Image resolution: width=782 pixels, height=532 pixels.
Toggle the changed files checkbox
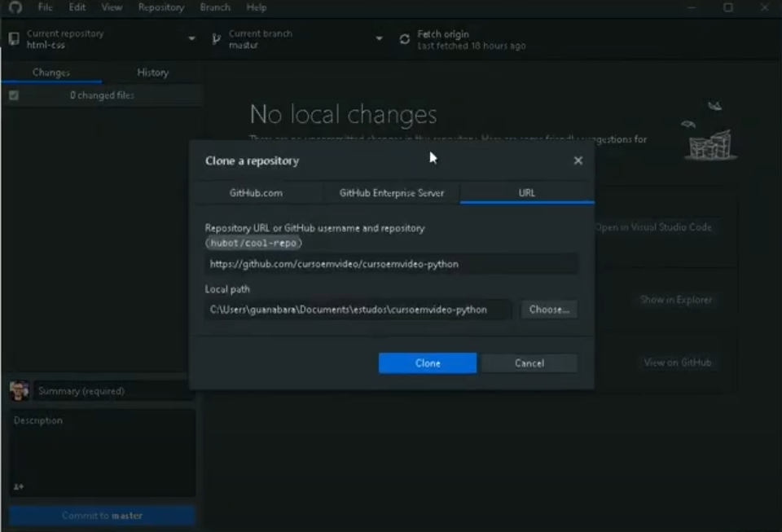click(x=14, y=95)
